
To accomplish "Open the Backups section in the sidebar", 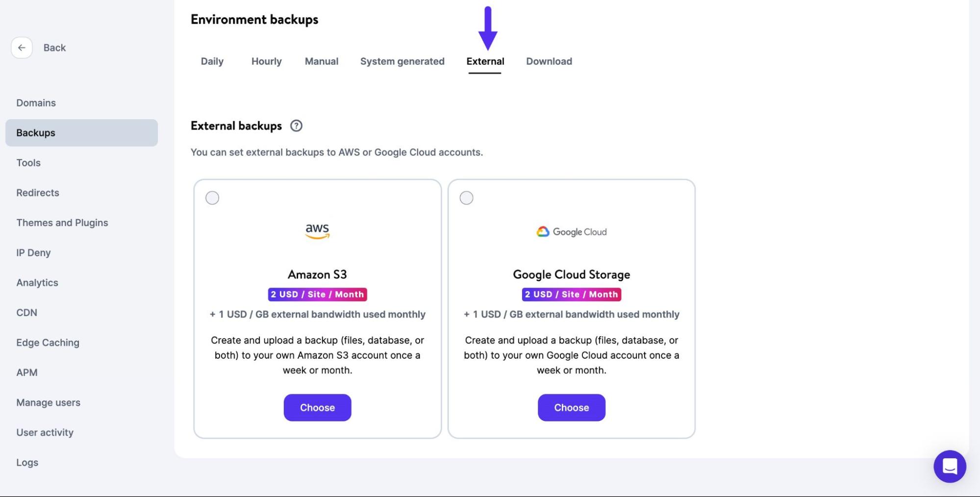I will tap(35, 132).
